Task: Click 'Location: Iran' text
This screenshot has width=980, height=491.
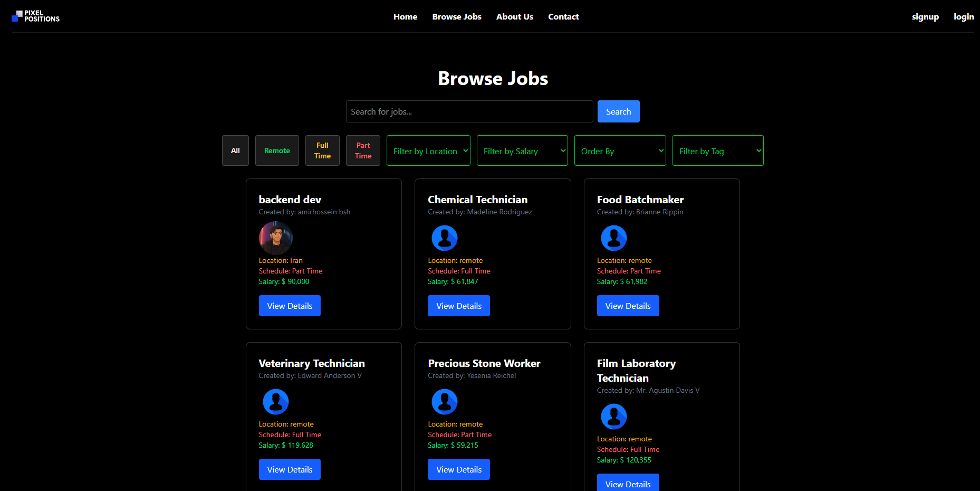Action: 281,260
